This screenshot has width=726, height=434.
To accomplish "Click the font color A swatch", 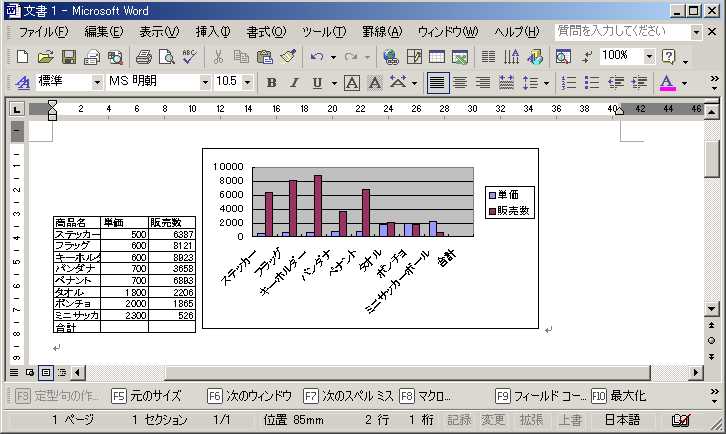I will pos(667,83).
